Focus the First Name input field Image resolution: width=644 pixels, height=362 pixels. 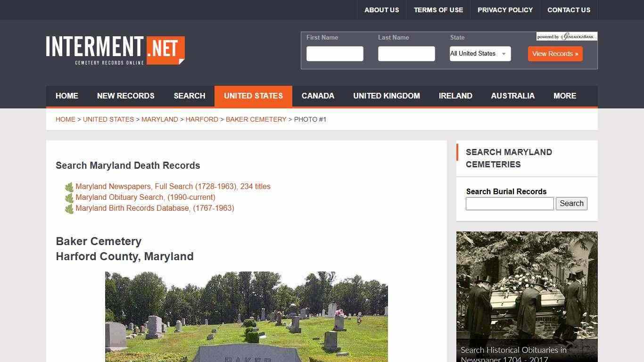pyautogui.click(x=335, y=54)
